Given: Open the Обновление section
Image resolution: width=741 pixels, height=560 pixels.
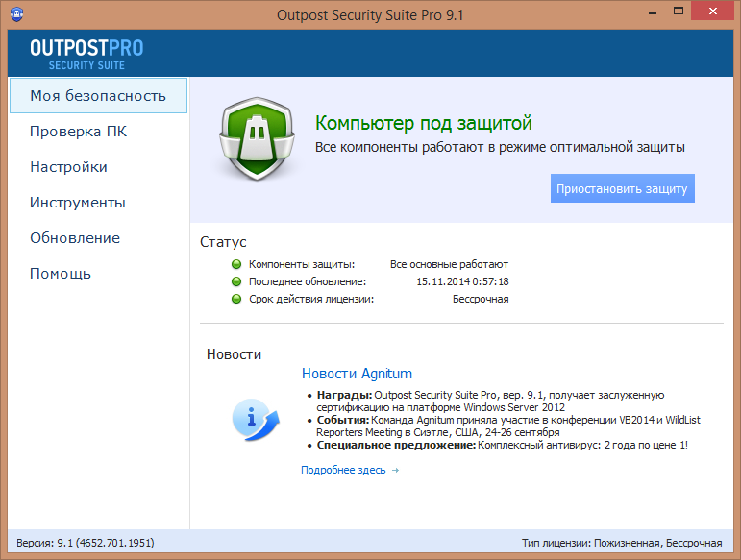Looking at the screenshot, I should pos(75,238).
